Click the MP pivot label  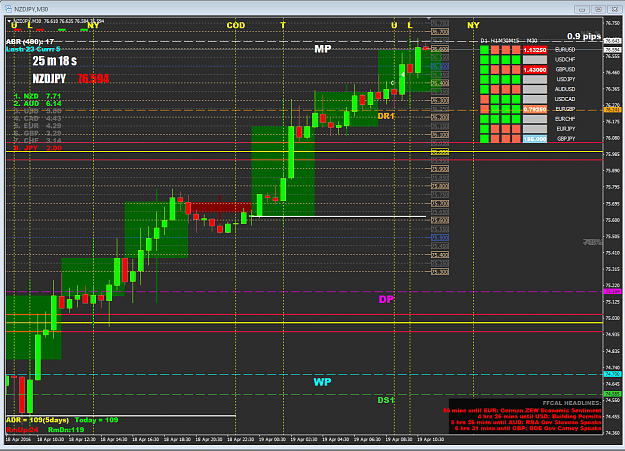322,49
